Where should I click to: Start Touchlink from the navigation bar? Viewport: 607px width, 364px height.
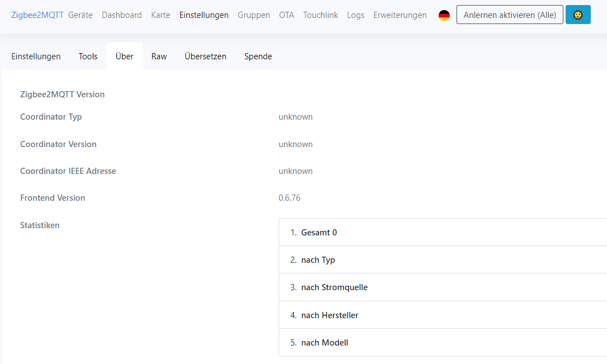[x=321, y=15]
